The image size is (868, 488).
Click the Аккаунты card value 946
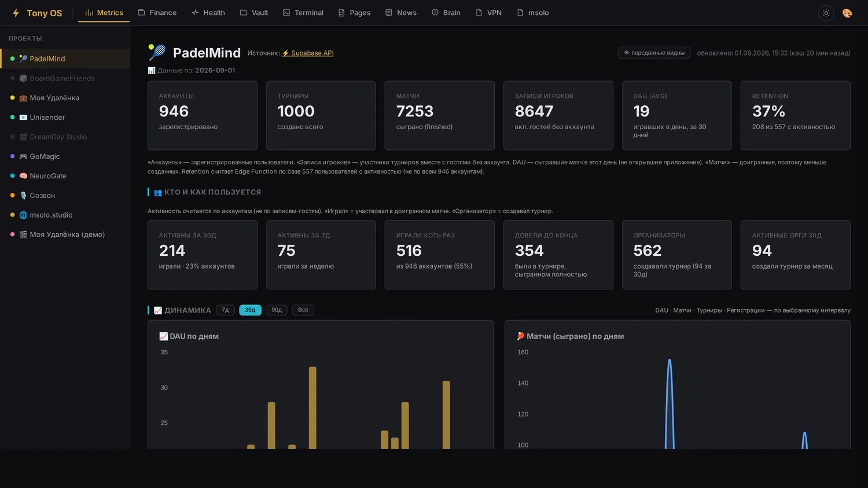[174, 111]
